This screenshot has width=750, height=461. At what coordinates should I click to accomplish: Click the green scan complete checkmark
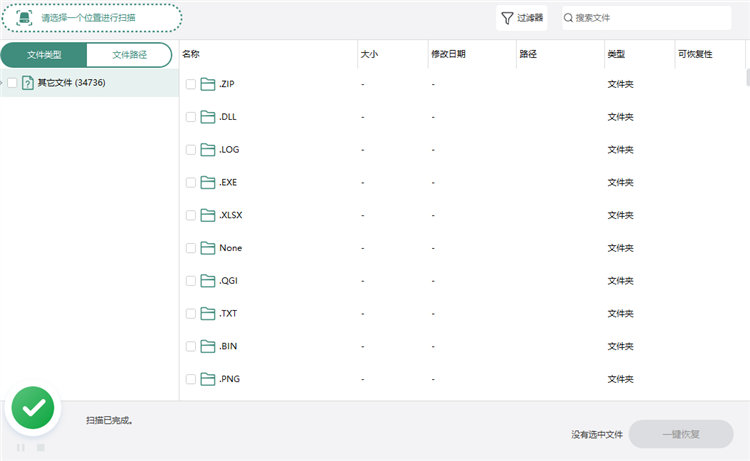click(x=33, y=408)
